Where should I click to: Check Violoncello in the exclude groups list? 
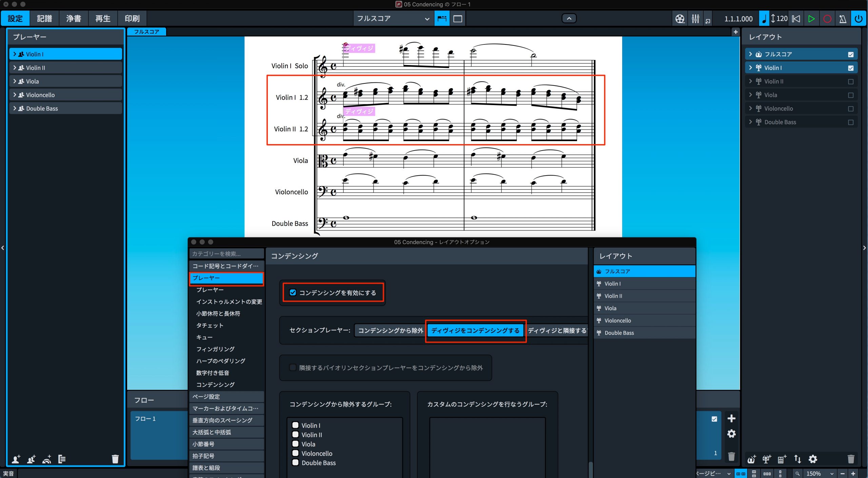point(295,453)
